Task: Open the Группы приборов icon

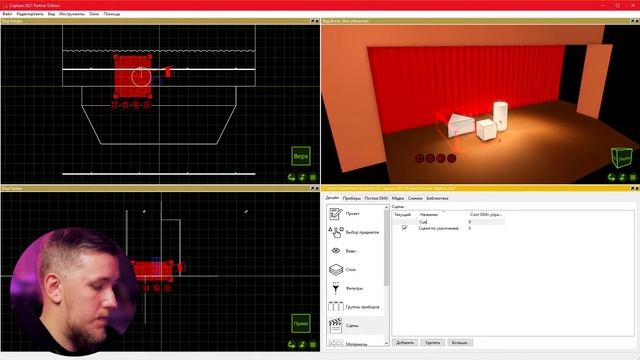Action: coord(336,307)
